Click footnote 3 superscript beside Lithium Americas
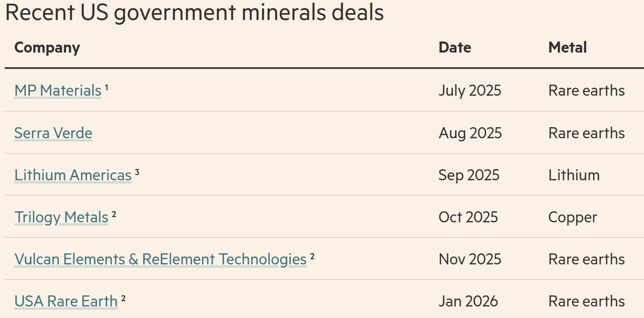The height and width of the screenshot is (318, 644). tap(137, 172)
